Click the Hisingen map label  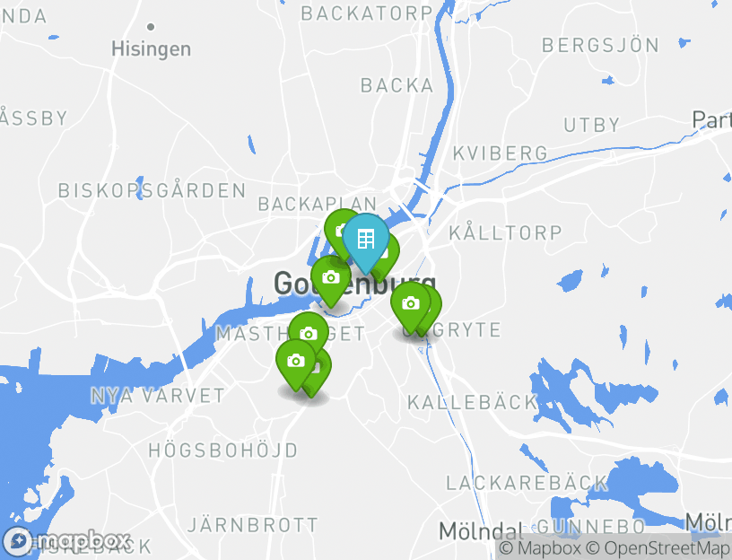click(x=152, y=49)
